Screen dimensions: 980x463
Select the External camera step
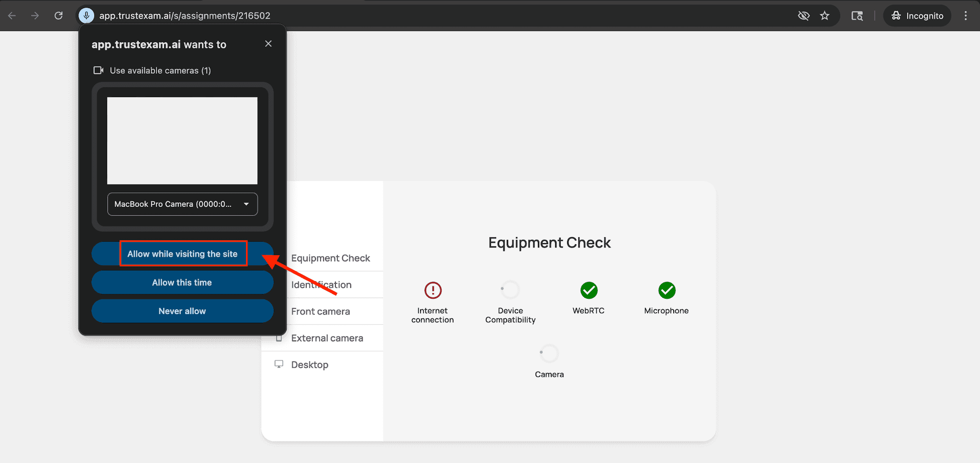pos(327,338)
